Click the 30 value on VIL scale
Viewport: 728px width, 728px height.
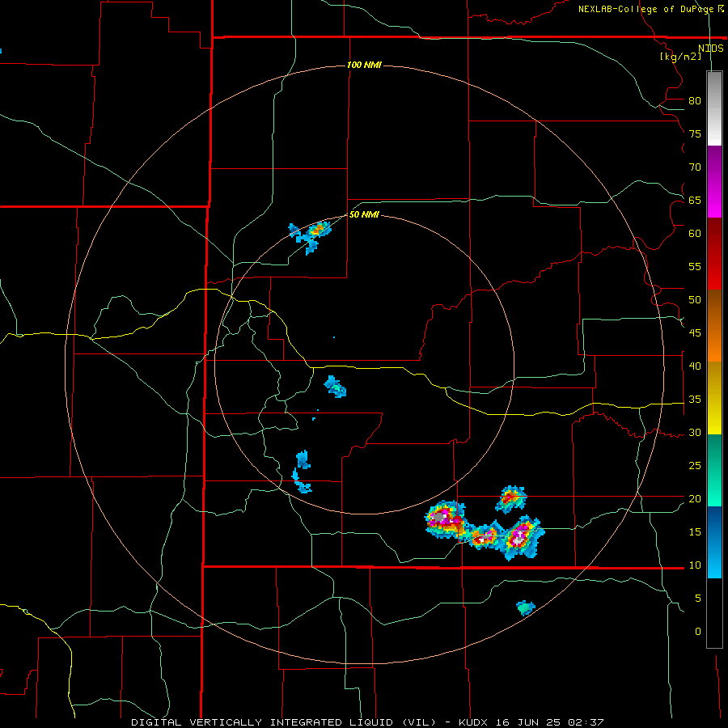point(695,433)
